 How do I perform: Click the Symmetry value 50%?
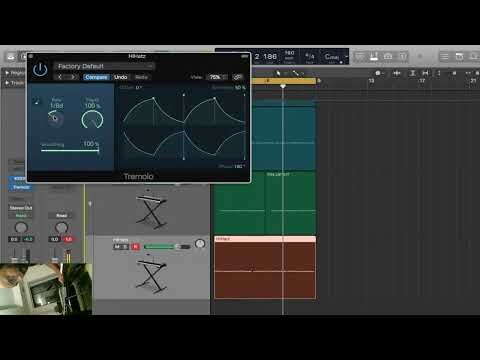[240, 87]
